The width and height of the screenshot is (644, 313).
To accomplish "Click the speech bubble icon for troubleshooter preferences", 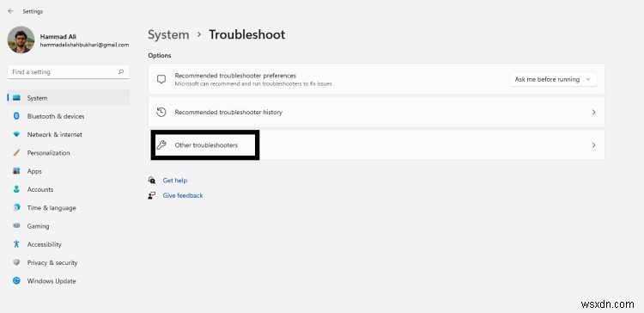I will [x=161, y=79].
